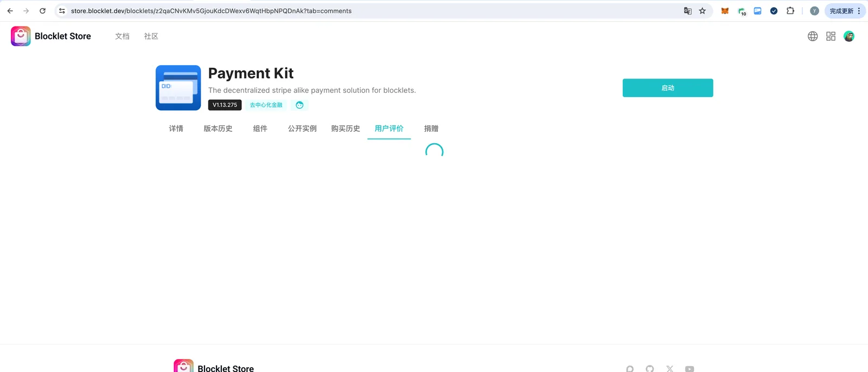This screenshot has width=868, height=372.
Task: Switch to the 公开实例 tab
Action: click(x=302, y=129)
